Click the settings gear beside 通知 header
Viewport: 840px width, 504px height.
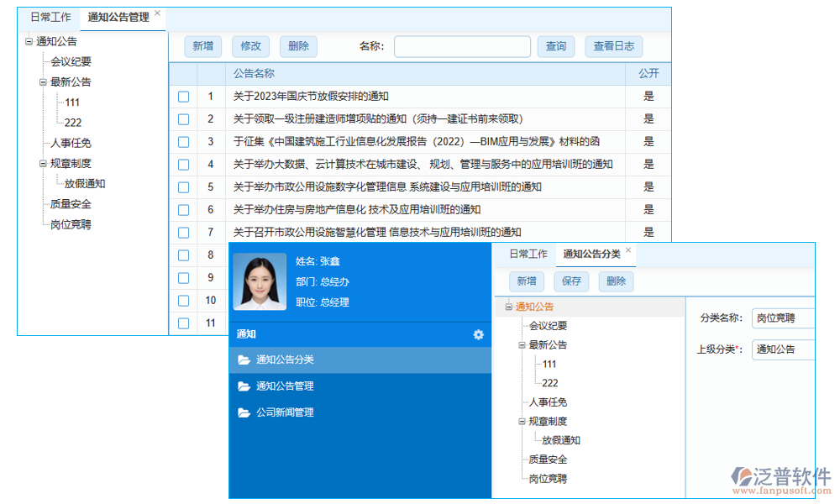(478, 334)
